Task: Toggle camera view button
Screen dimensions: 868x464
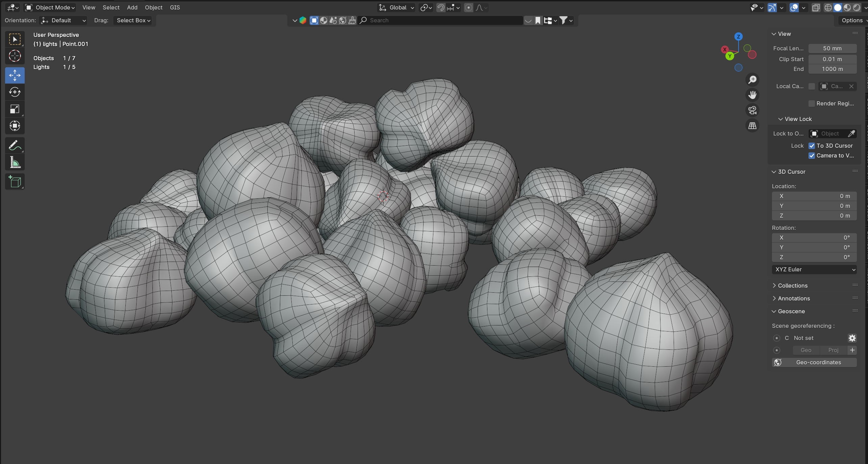Action: tap(752, 110)
